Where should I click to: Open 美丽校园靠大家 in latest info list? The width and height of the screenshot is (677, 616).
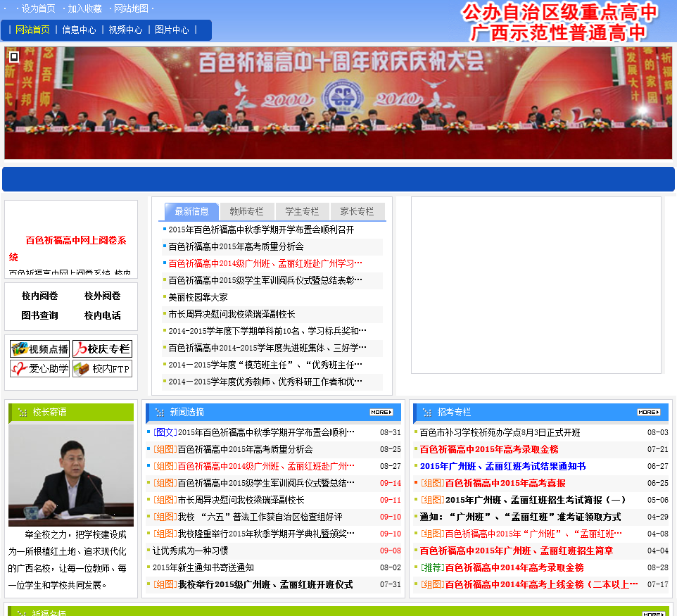coord(198,297)
